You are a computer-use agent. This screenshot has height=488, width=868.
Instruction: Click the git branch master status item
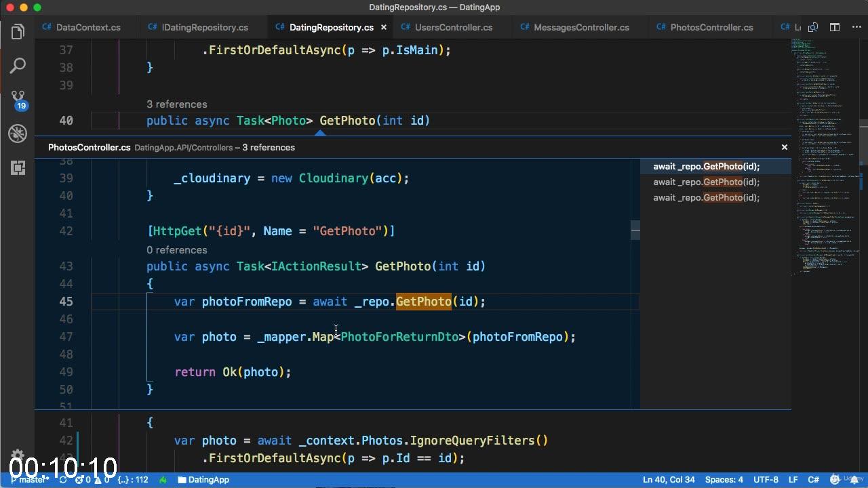tap(28, 480)
